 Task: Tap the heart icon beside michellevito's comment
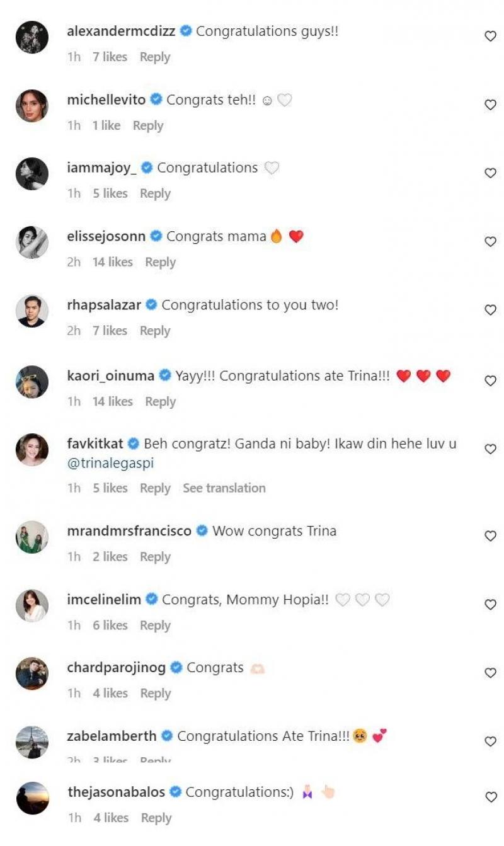coord(490,106)
